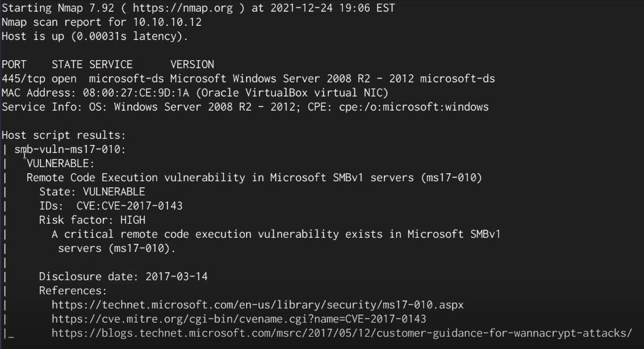Click the CVE:CVE-2017-0143 identifier text

(x=129, y=206)
